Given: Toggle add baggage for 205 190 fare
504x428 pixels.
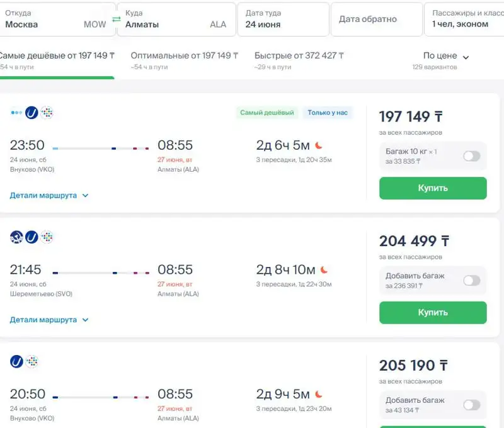Looking at the screenshot, I should [471, 405].
